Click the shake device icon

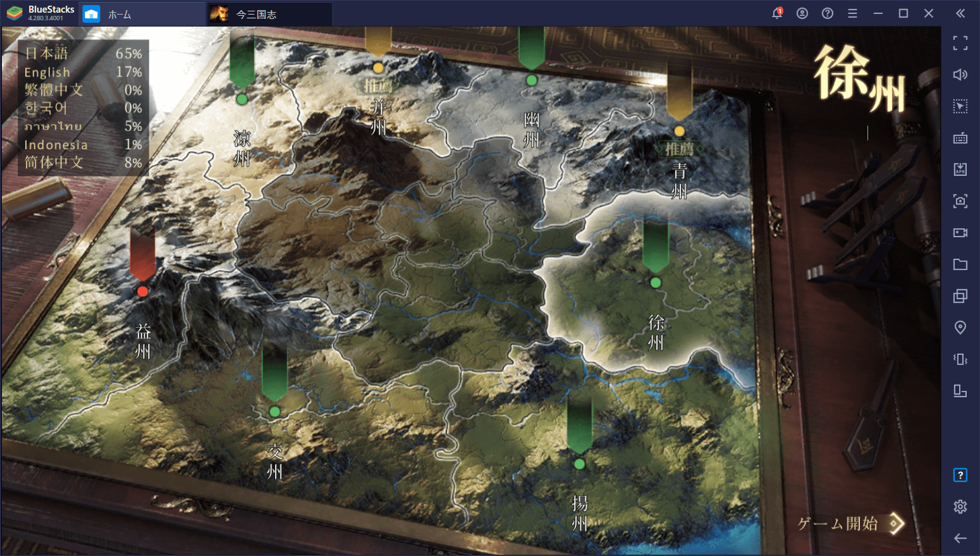[960, 359]
